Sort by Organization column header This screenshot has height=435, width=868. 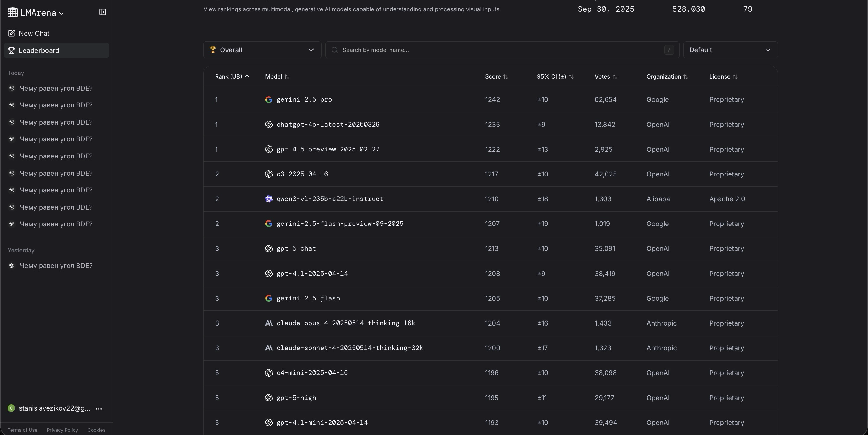(x=667, y=77)
